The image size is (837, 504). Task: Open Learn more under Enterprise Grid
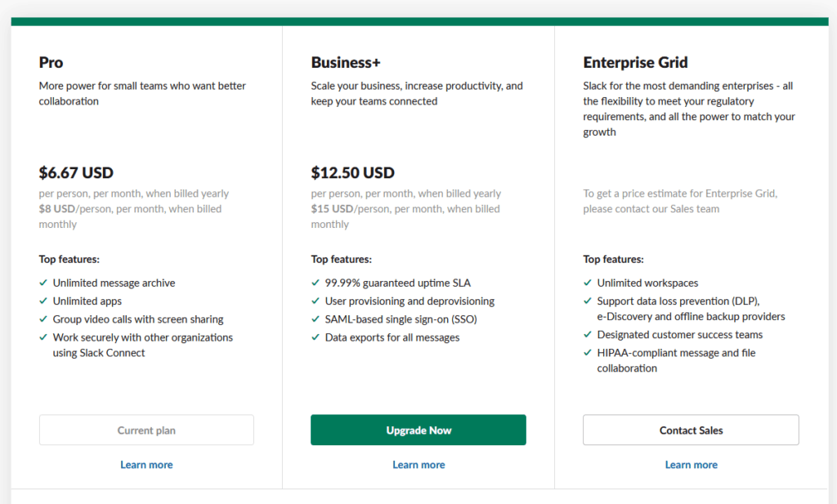(691, 465)
